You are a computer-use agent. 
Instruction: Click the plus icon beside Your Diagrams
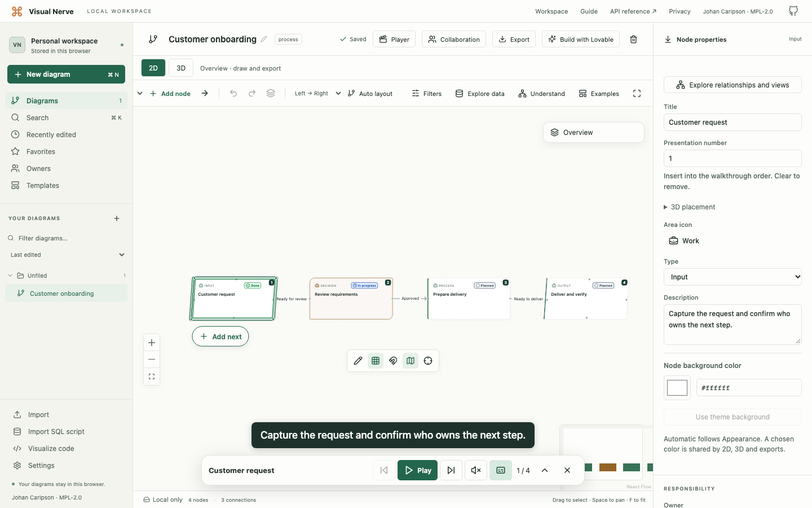(x=117, y=218)
